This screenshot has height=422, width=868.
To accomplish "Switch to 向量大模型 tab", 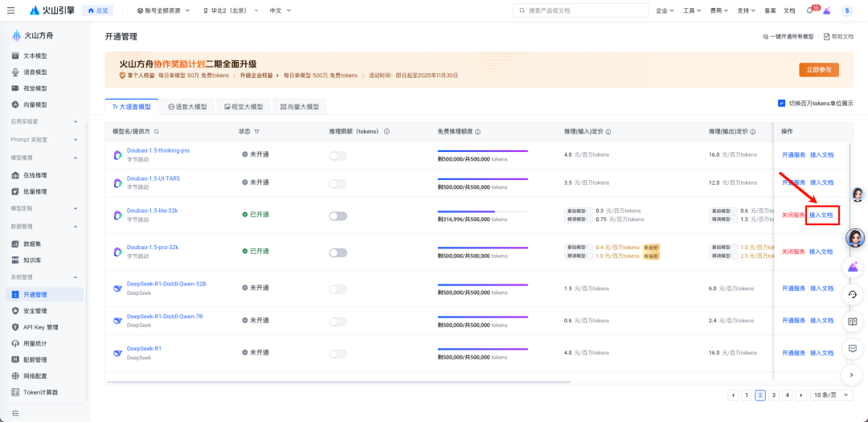I will pyautogui.click(x=300, y=106).
